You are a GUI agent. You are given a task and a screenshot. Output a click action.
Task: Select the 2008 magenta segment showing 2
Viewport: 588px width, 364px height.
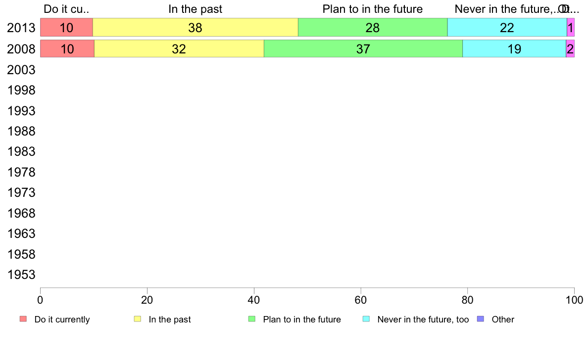tap(570, 49)
